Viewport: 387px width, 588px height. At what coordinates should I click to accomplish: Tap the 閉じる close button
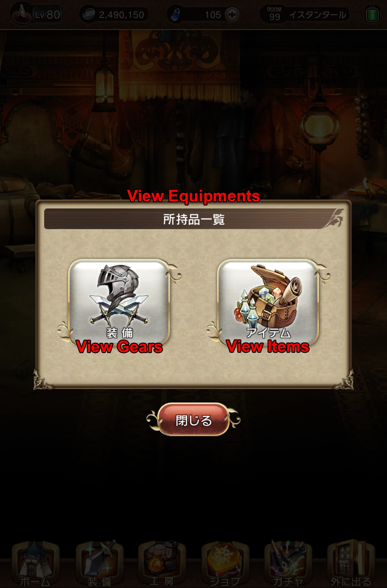193,419
